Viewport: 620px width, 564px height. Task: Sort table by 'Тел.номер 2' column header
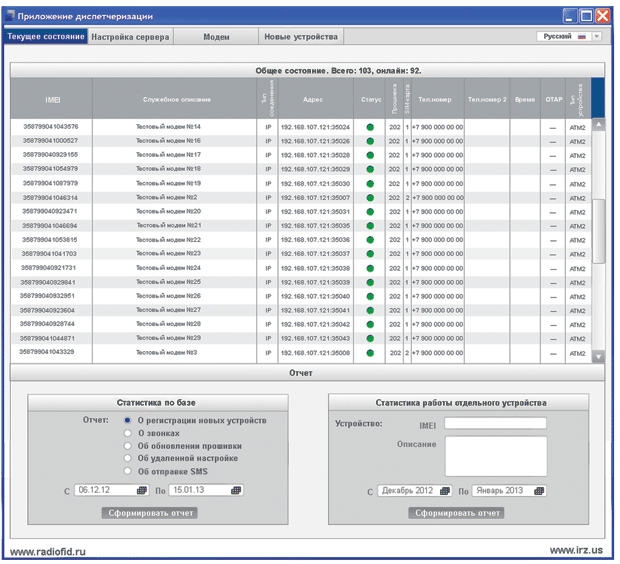point(487,99)
